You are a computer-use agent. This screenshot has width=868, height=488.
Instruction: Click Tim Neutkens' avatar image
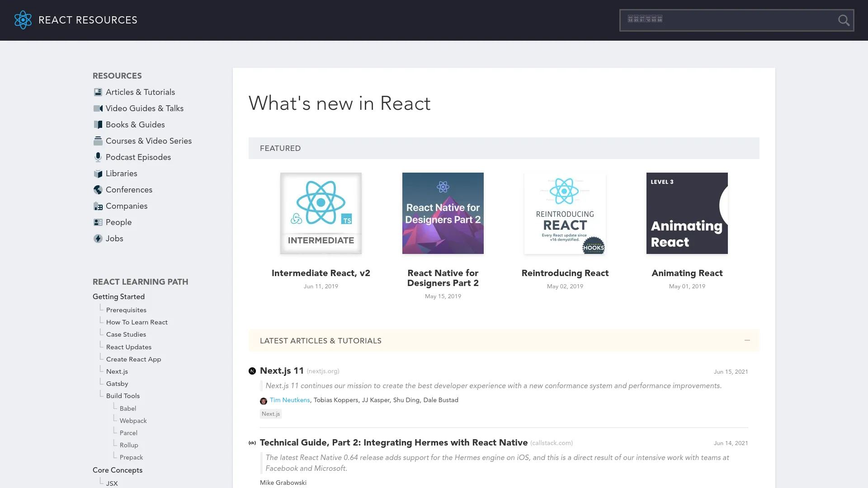tap(264, 401)
